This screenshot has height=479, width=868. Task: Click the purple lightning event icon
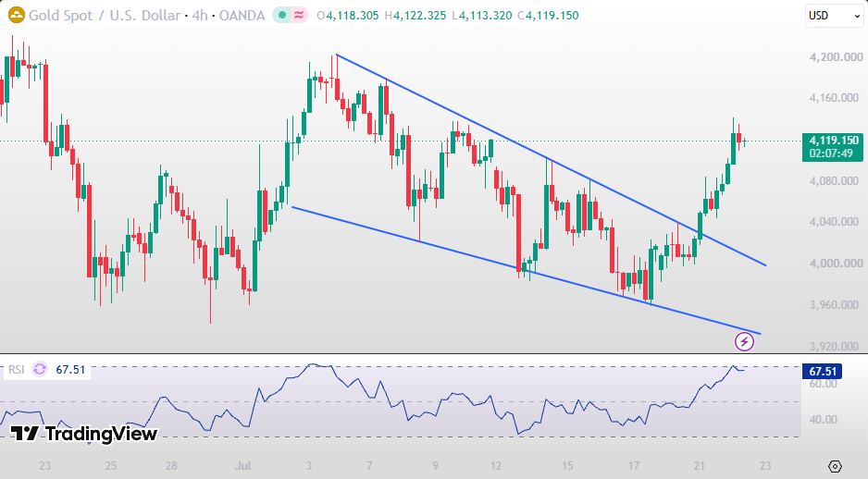(x=744, y=342)
